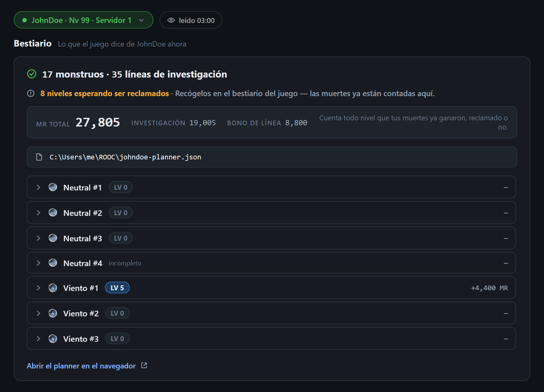Click the 17 monstruos · 35 líneas heading
The image size is (544, 392).
135,74
